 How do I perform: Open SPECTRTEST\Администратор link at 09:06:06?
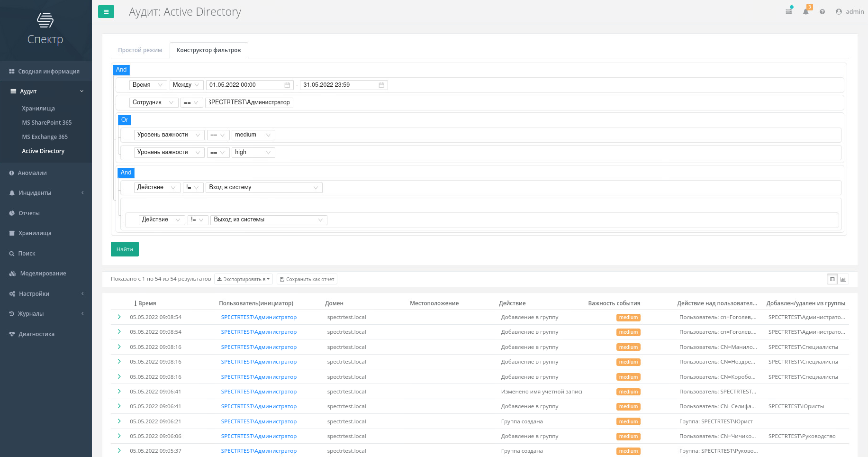point(259,436)
